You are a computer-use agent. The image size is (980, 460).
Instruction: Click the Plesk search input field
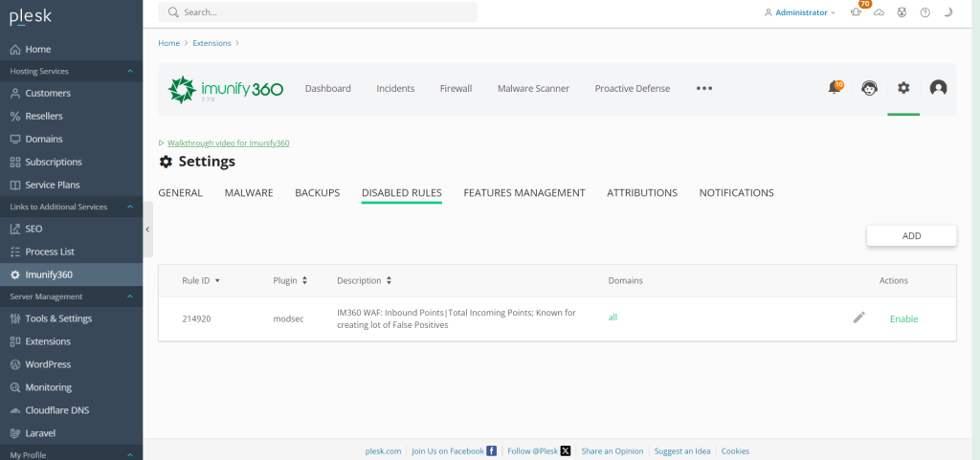325,12
